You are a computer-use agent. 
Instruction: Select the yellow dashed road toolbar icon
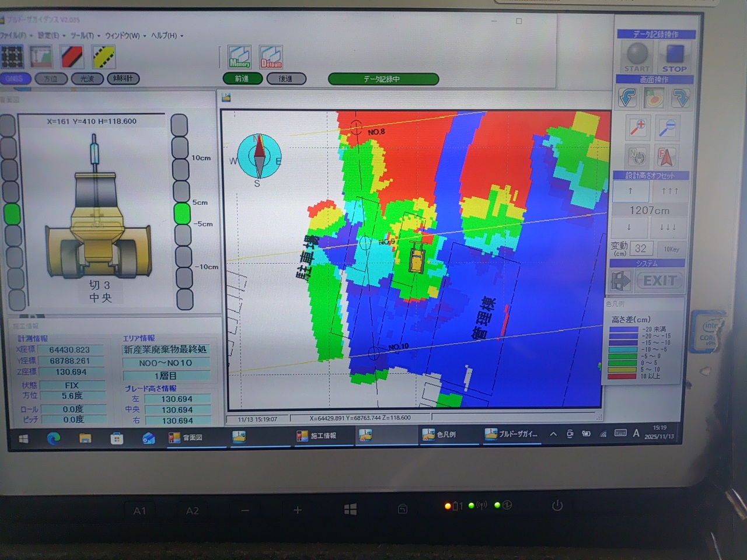[103, 57]
